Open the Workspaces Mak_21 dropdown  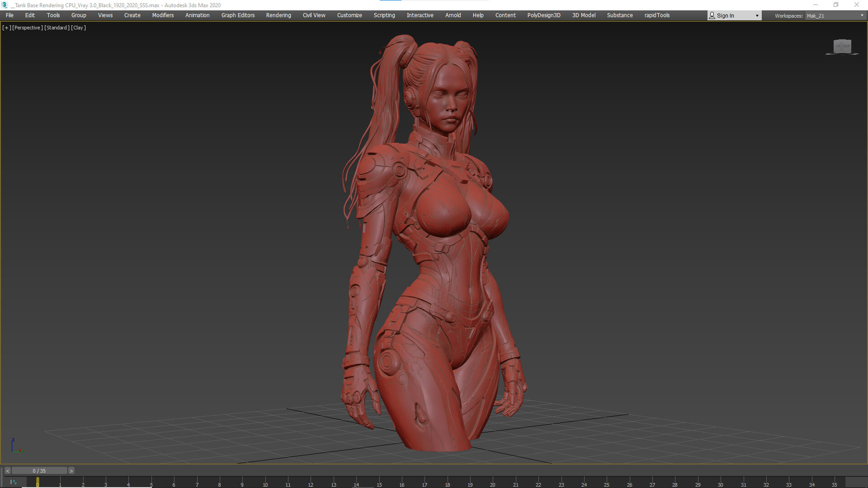pyautogui.click(x=835, y=16)
